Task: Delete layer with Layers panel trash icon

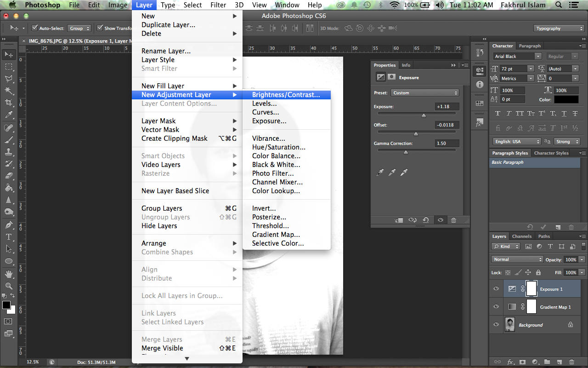Action: (571, 362)
